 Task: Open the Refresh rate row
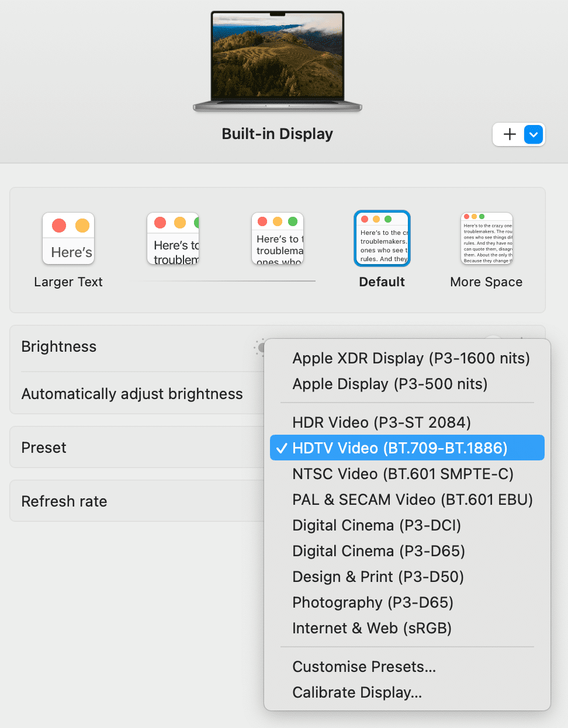click(x=117, y=501)
